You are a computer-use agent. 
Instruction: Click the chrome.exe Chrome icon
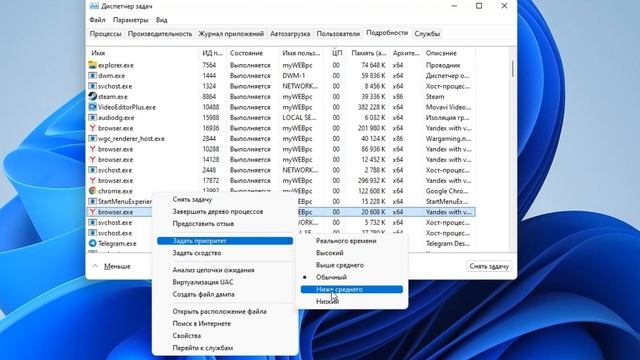(x=92, y=191)
